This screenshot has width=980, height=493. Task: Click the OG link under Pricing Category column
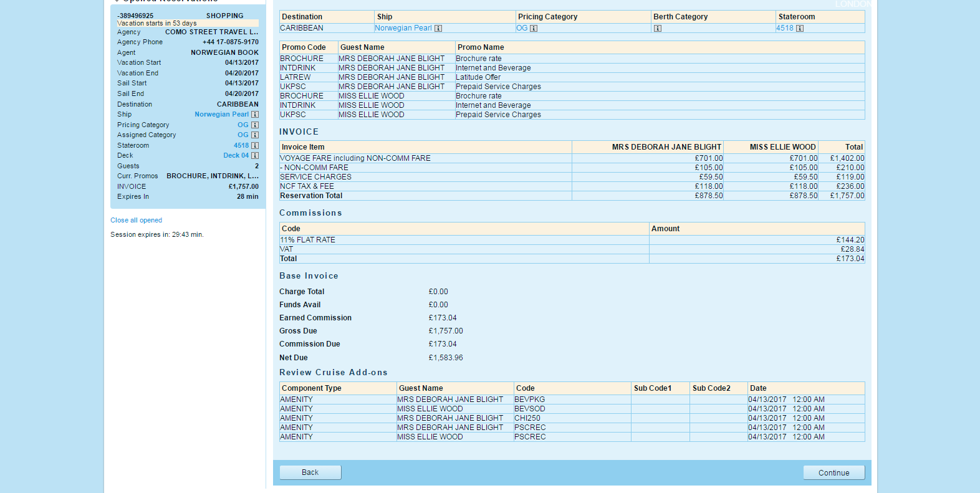(x=522, y=28)
